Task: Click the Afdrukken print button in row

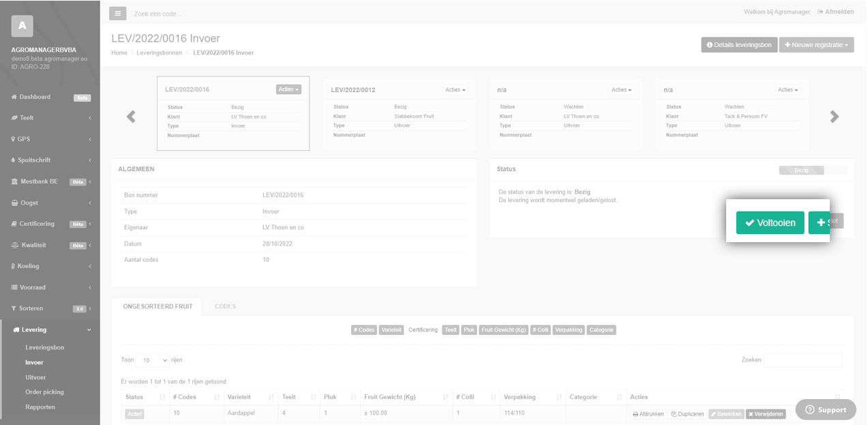Action: tap(648, 414)
